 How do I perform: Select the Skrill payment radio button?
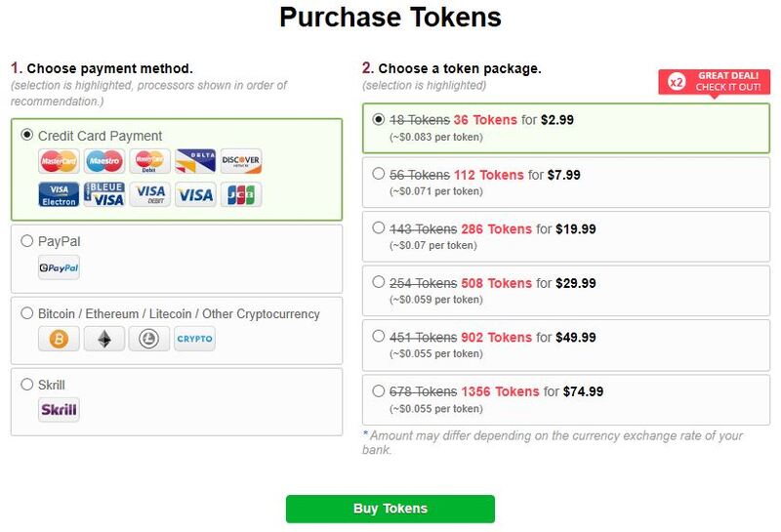point(27,384)
